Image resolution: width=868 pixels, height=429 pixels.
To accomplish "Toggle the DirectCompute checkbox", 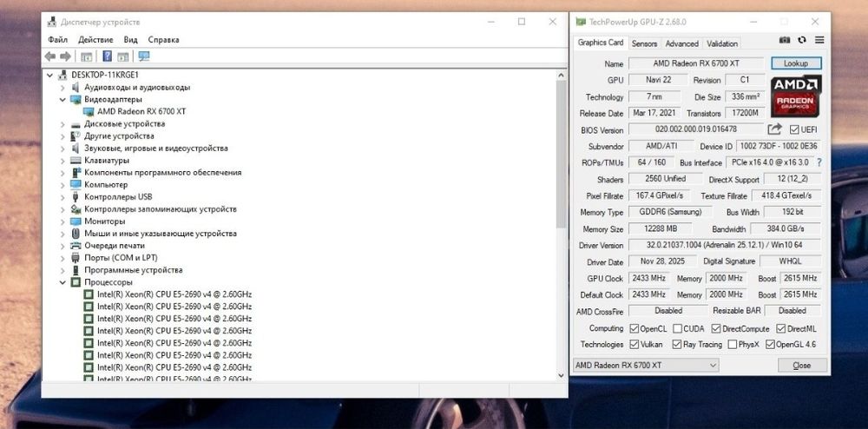I will tap(716, 328).
